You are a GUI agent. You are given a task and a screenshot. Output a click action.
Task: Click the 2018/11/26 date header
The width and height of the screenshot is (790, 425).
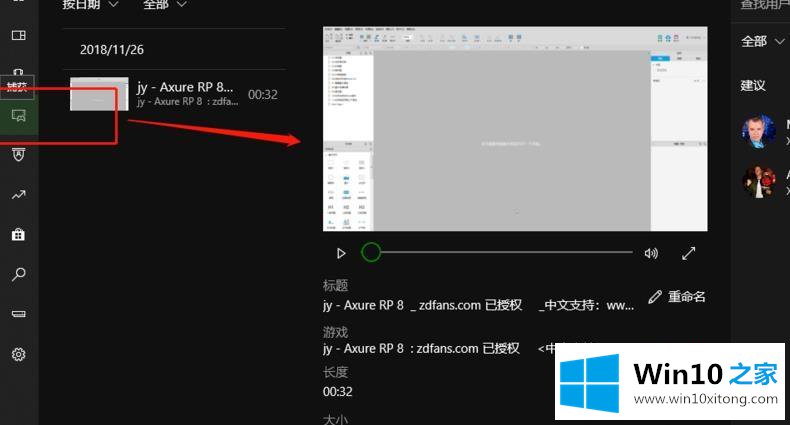pos(112,50)
